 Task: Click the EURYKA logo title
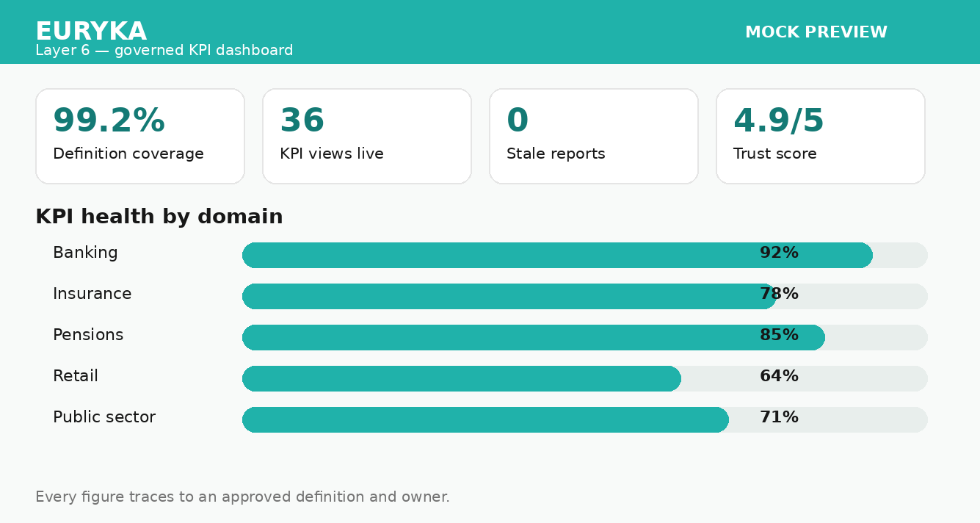[91, 32]
